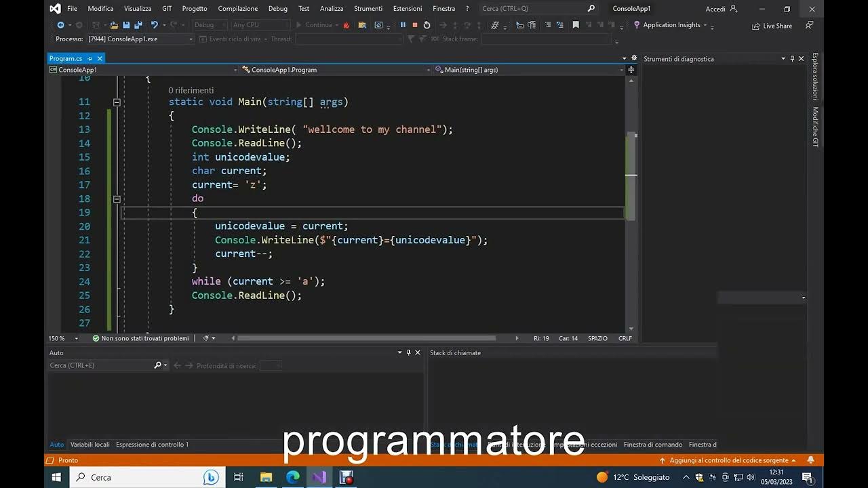868x488 pixels.
Task: Click the editor horizontal scrollbar thumb
Action: 366,338
